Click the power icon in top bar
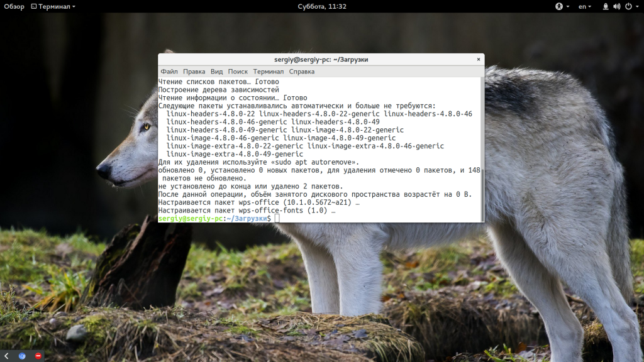The image size is (644, 362). [627, 6]
